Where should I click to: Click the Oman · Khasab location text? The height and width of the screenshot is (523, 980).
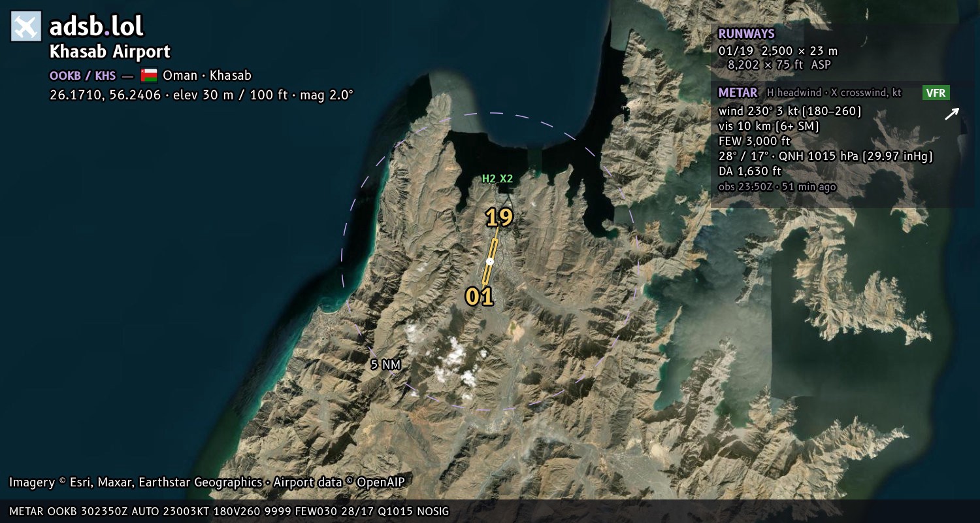click(207, 75)
